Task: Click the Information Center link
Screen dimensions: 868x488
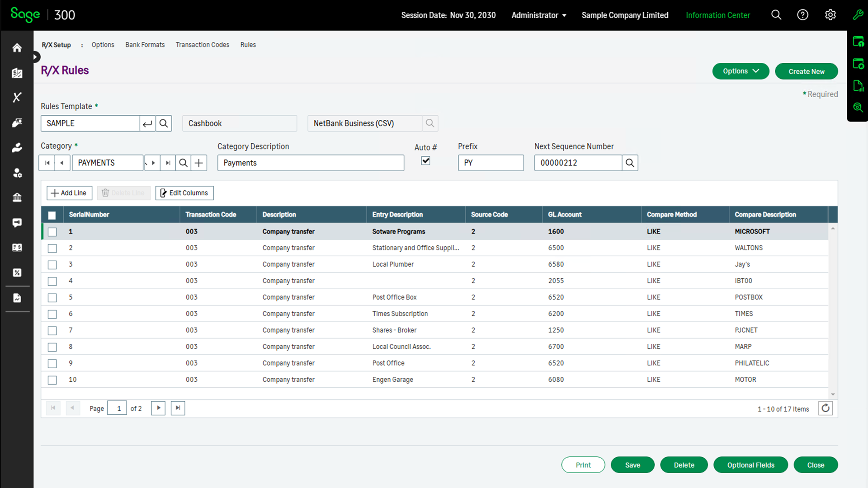Action: [x=717, y=15]
